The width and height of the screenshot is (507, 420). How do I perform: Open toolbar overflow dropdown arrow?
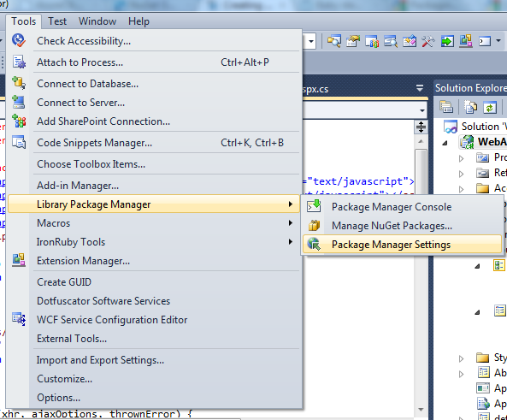498,41
